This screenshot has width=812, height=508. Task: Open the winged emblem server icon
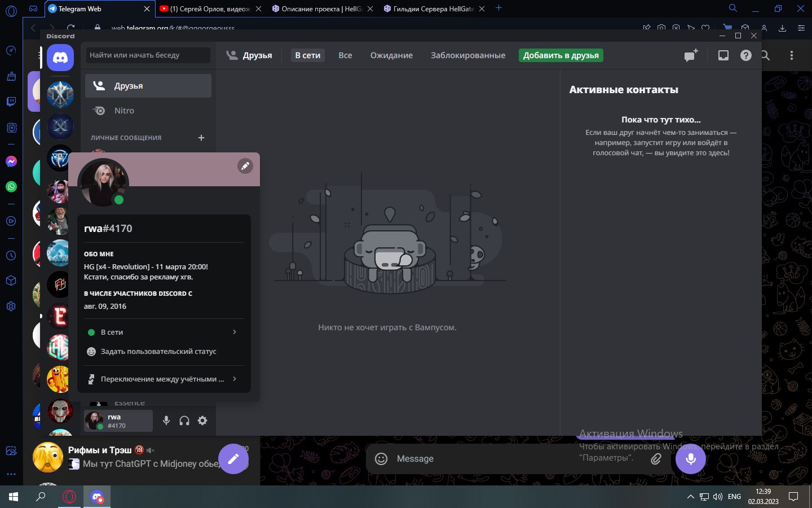click(x=60, y=94)
